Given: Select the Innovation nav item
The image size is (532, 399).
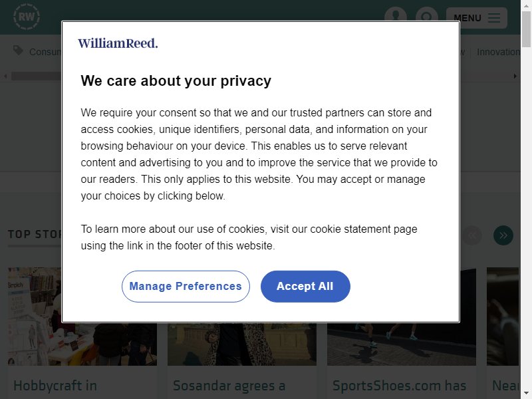Looking at the screenshot, I should (497, 52).
